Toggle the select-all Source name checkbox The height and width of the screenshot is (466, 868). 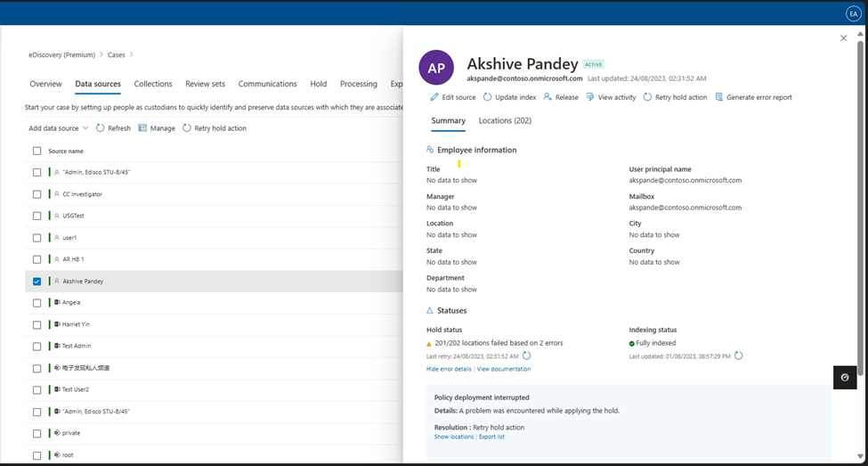[x=37, y=151]
